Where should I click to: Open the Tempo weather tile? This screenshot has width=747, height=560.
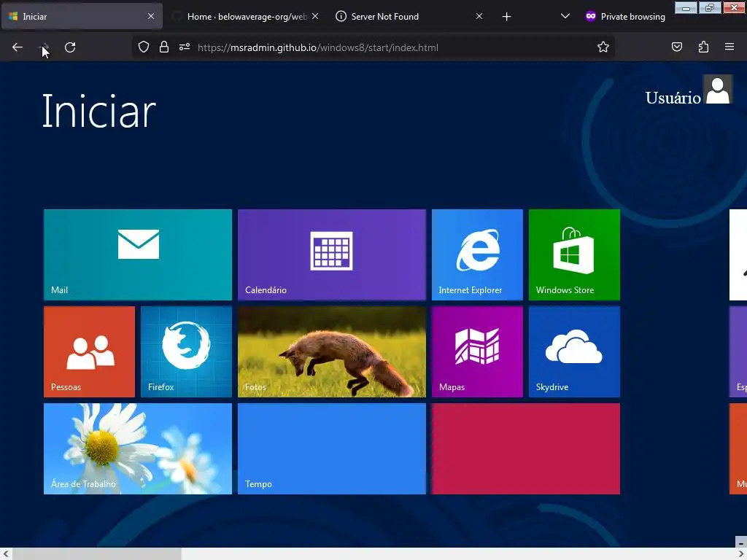332,448
